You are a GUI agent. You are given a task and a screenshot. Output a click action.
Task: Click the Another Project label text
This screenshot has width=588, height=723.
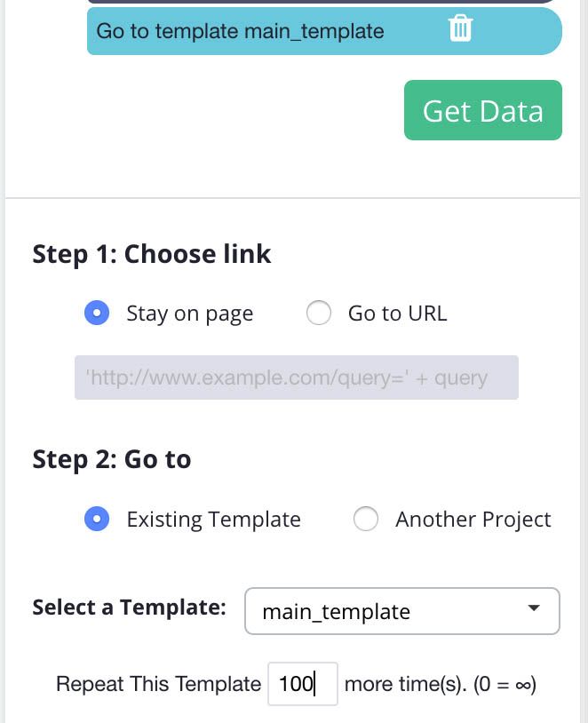click(x=473, y=520)
